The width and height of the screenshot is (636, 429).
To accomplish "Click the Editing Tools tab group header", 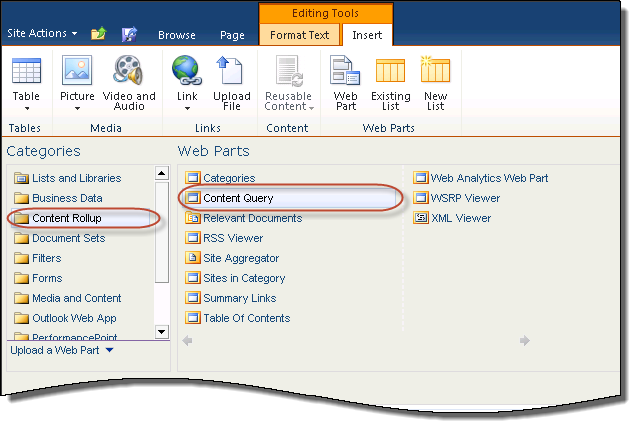I will point(325,13).
